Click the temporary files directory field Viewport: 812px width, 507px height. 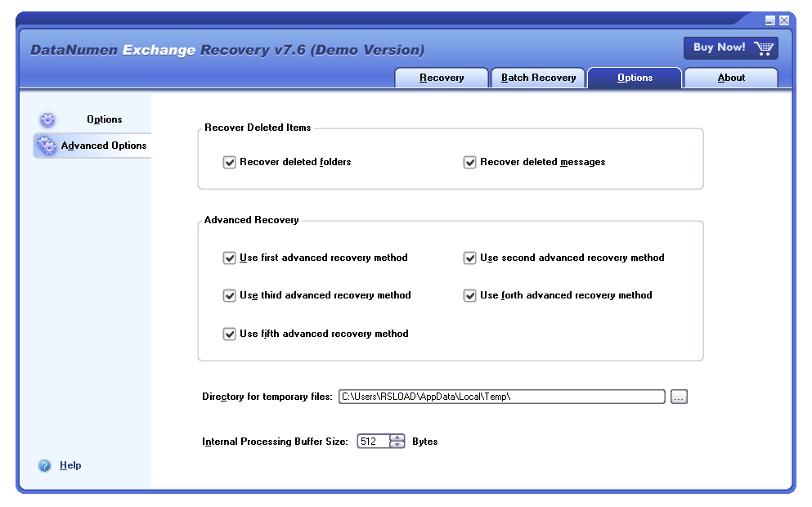[x=502, y=397]
